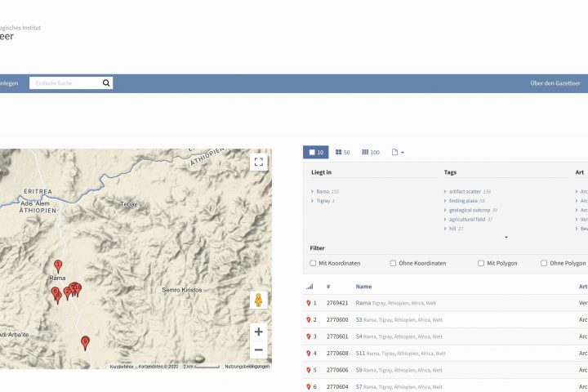Enable the Ohne Koordinaten filter
588x392 pixels.
393,263
